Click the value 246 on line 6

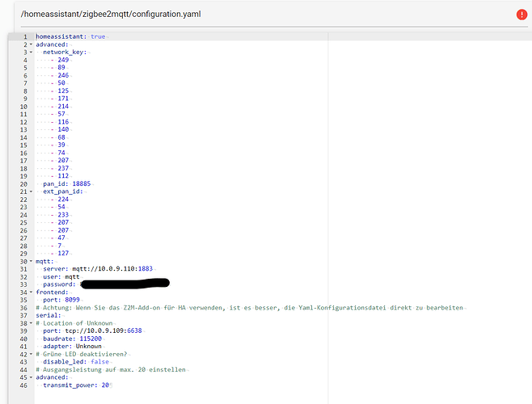tap(63, 75)
